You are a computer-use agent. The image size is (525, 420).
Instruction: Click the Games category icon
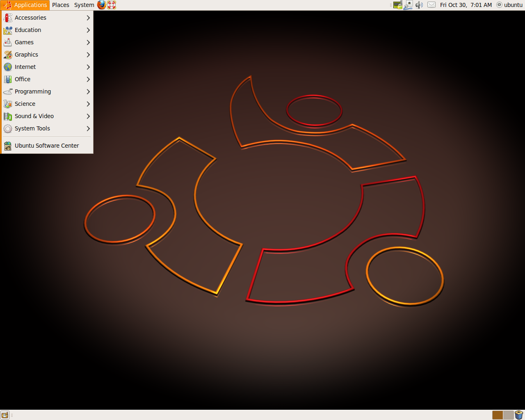[x=8, y=42]
